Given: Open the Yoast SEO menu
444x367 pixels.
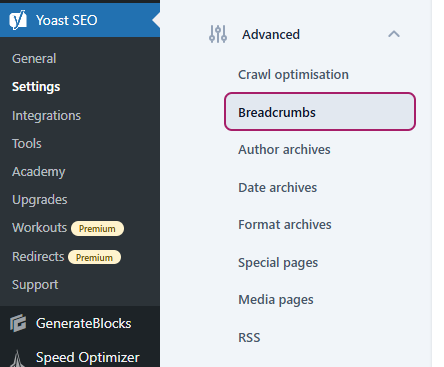Looking at the screenshot, I should [x=80, y=20].
